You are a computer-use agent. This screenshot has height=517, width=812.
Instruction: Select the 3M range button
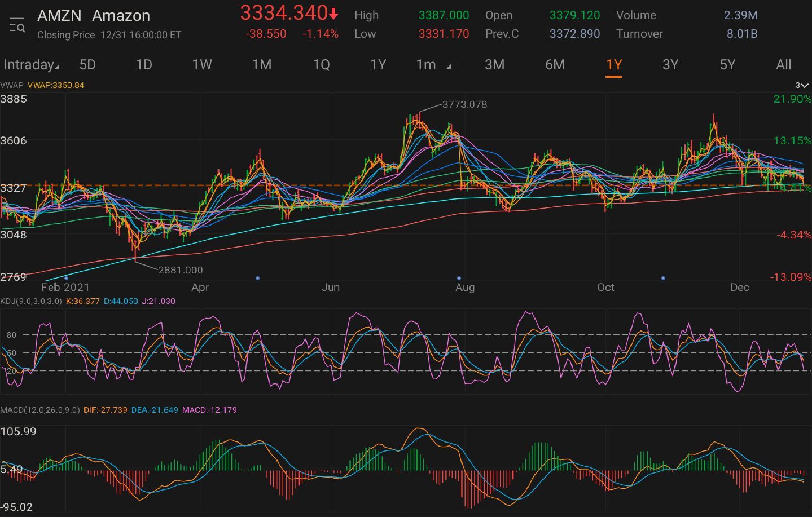click(x=495, y=64)
